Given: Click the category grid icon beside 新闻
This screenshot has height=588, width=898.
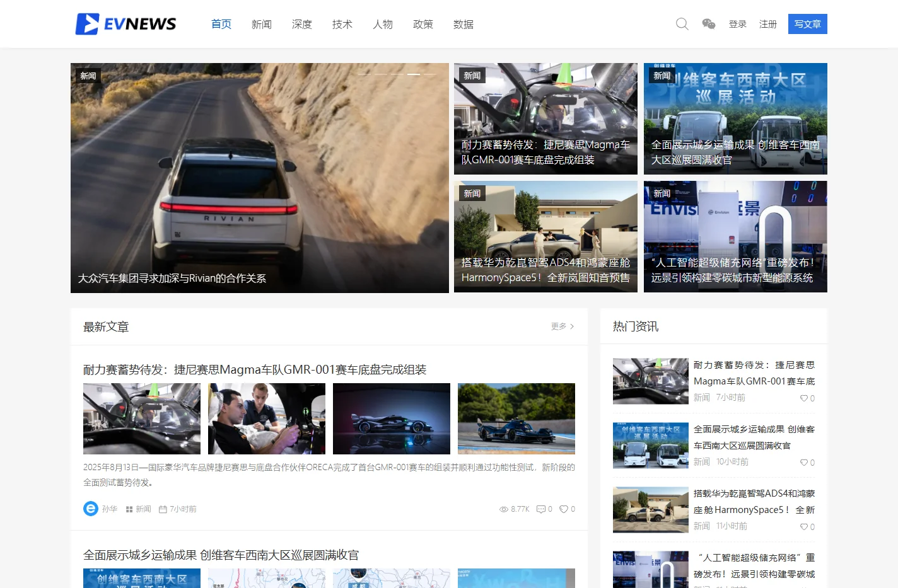Looking at the screenshot, I should [129, 509].
